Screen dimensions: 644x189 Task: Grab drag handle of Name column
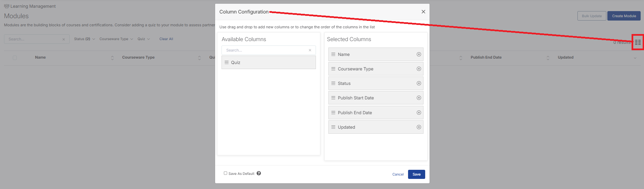(x=333, y=54)
